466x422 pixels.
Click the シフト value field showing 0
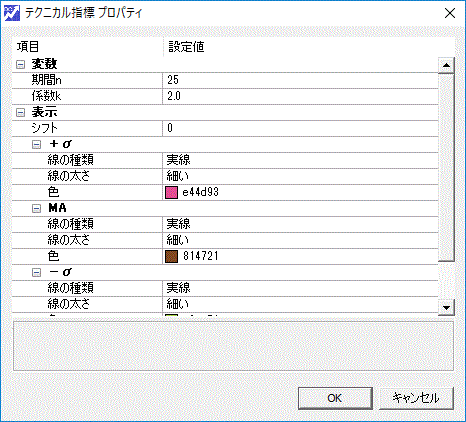coord(300,128)
